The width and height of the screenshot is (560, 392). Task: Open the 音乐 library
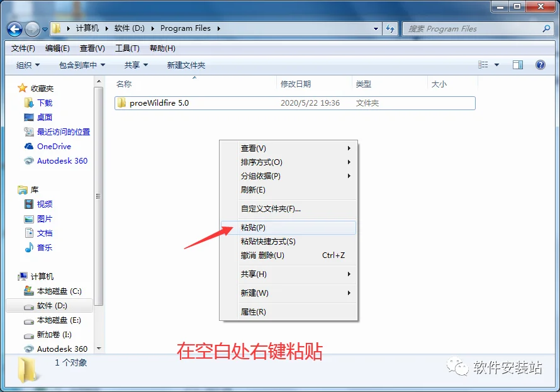point(45,247)
